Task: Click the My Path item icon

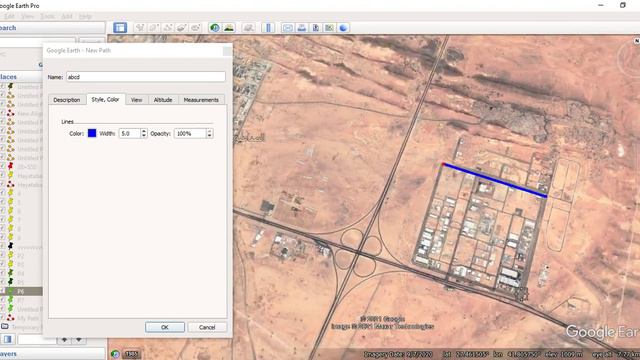Action: pos(11,318)
